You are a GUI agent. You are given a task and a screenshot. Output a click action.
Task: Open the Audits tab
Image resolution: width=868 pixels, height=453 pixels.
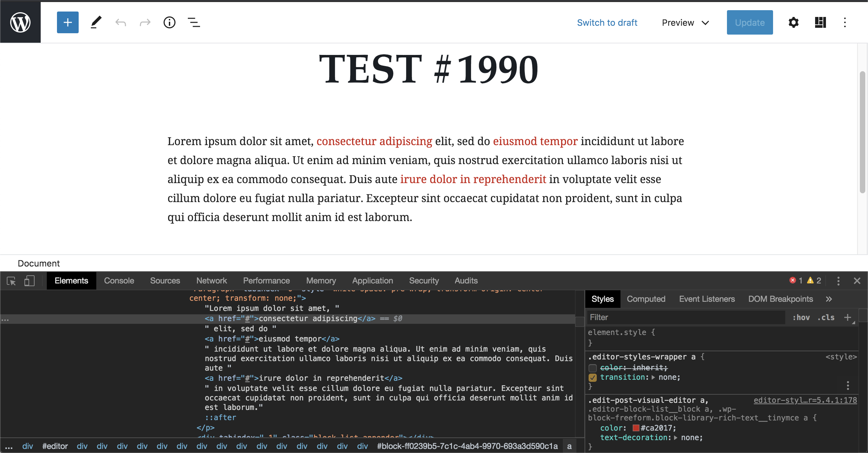pyautogui.click(x=466, y=281)
